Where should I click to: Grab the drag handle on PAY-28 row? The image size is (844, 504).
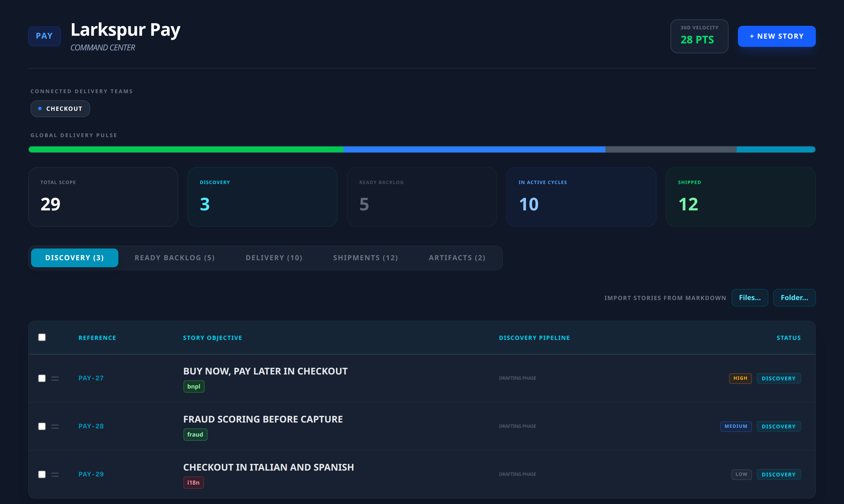[x=55, y=426]
